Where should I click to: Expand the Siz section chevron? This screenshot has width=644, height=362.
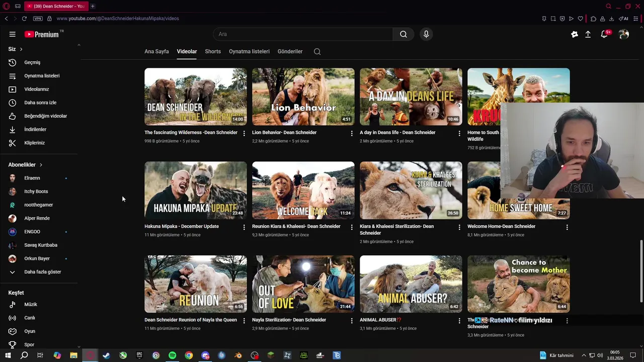[21, 49]
